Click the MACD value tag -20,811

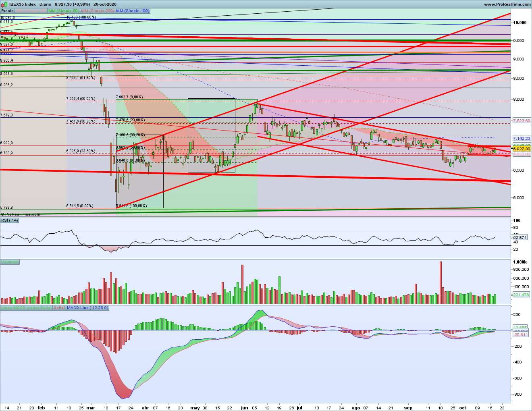(520, 335)
